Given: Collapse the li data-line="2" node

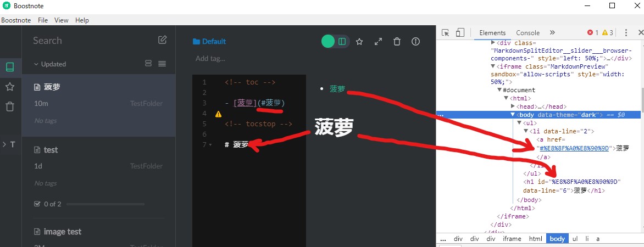Looking at the screenshot, I should click(526, 131).
